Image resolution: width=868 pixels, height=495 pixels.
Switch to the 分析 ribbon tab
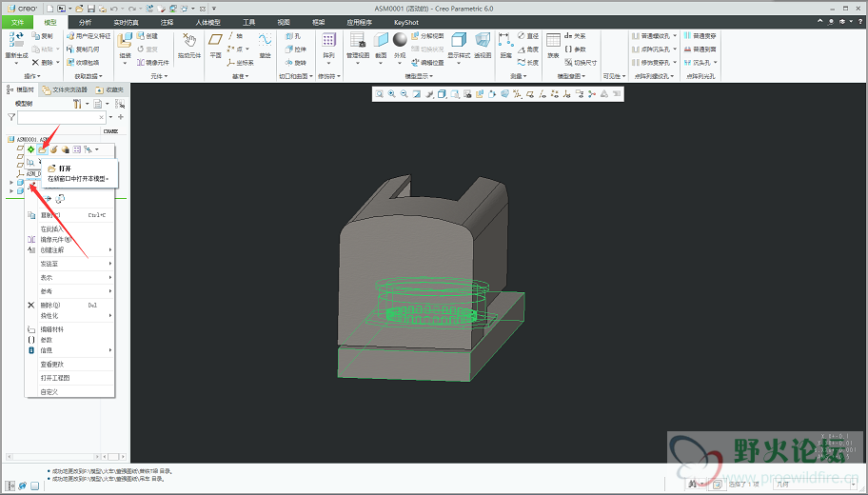pyautogui.click(x=85, y=22)
